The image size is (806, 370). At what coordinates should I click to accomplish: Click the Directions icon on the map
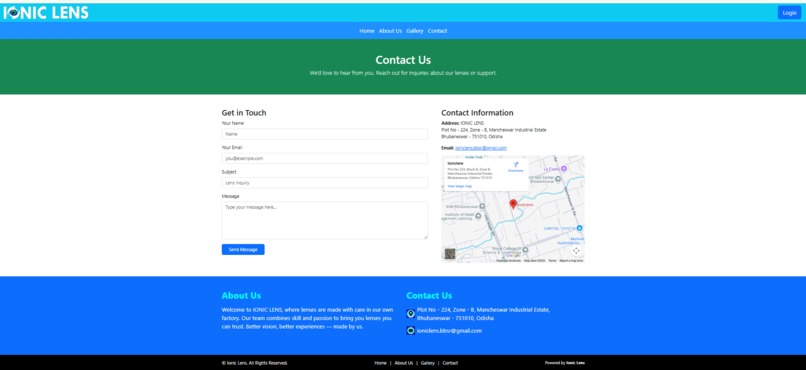click(516, 166)
